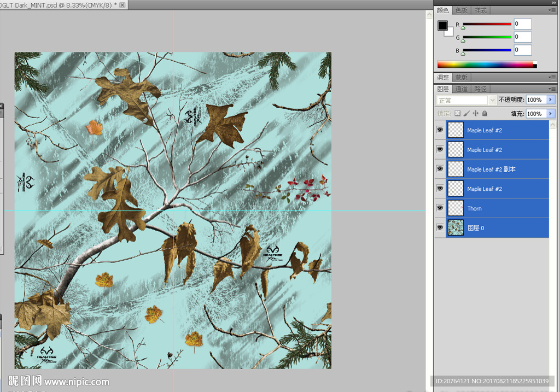Click the 填充 100% input field
This screenshot has height=392, width=560.
coord(536,114)
